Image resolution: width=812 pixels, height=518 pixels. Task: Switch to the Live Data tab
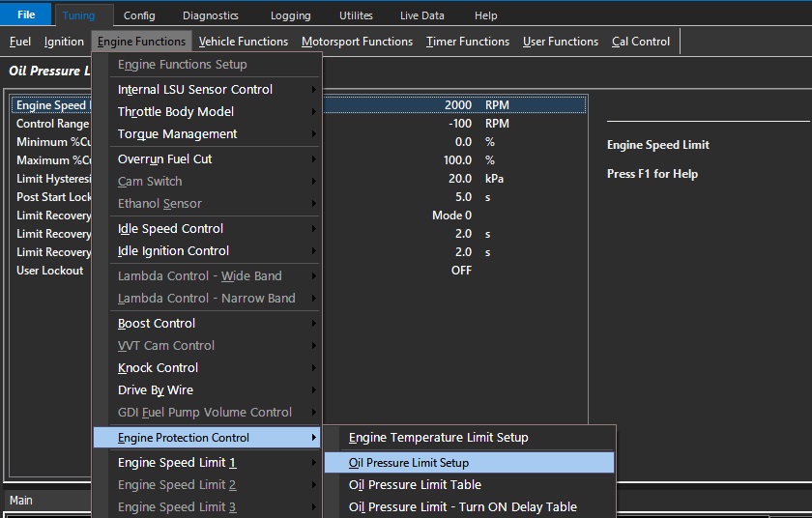(422, 15)
